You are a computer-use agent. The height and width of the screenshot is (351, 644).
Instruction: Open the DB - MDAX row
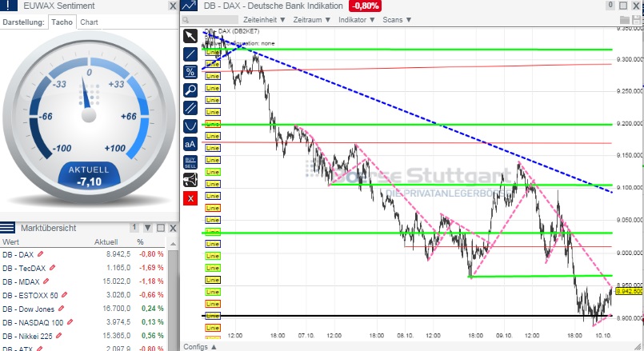pyautogui.click(x=83, y=281)
